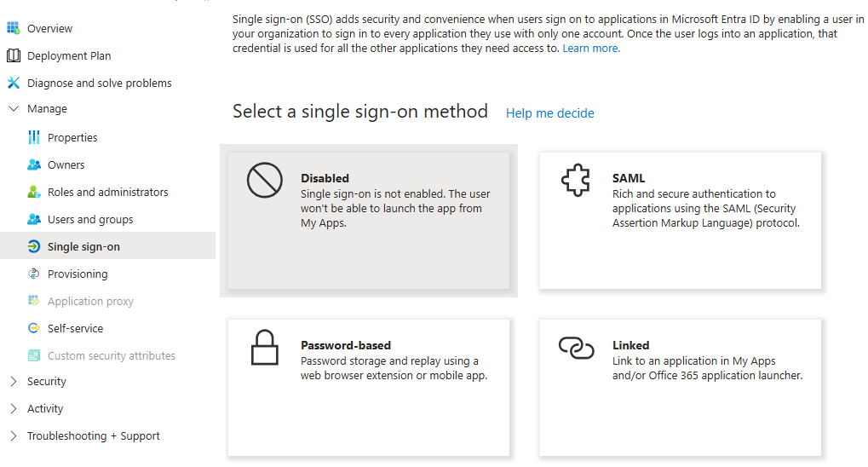This screenshot has width=868, height=467.
Task: Collapse the Manage section chevron
Action: (13, 109)
